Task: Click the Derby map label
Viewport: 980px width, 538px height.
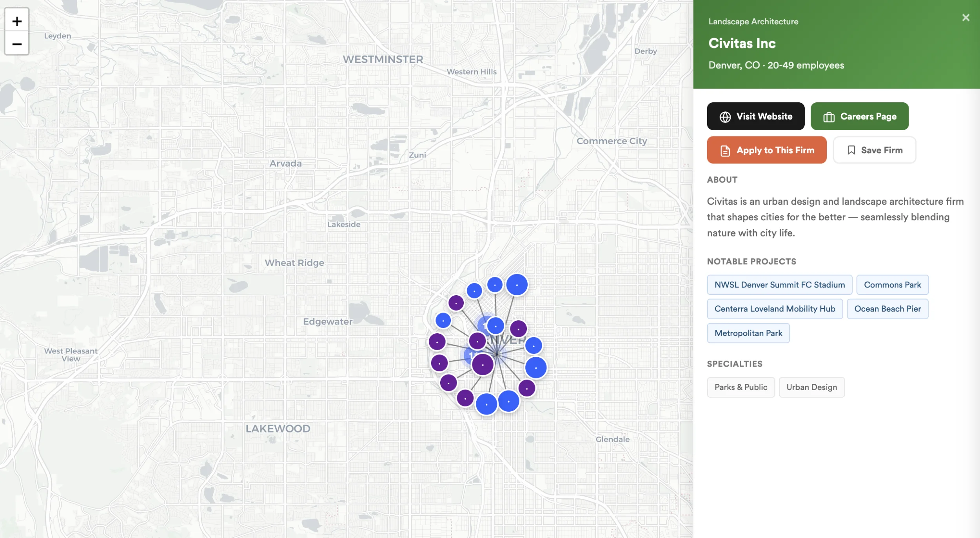Action: point(646,51)
